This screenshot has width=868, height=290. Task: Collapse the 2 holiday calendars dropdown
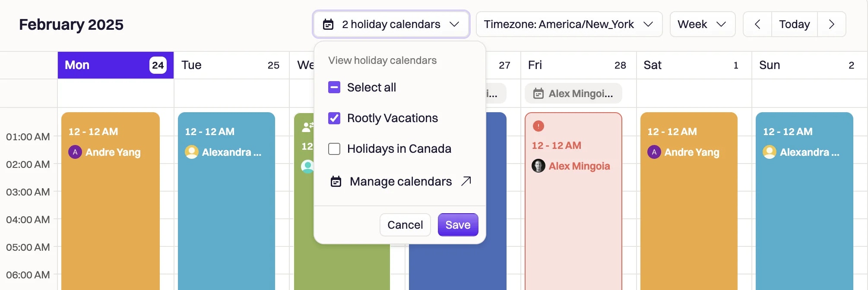pyautogui.click(x=391, y=24)
